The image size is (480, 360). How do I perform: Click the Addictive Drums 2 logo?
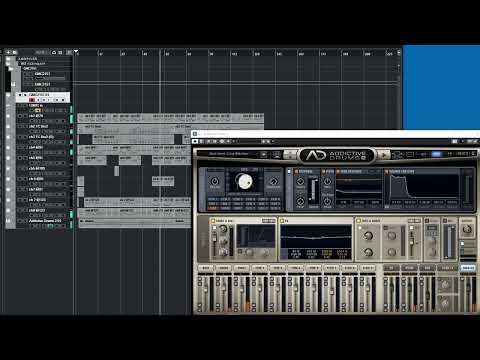pyautogui.click(x=337, y=155)
